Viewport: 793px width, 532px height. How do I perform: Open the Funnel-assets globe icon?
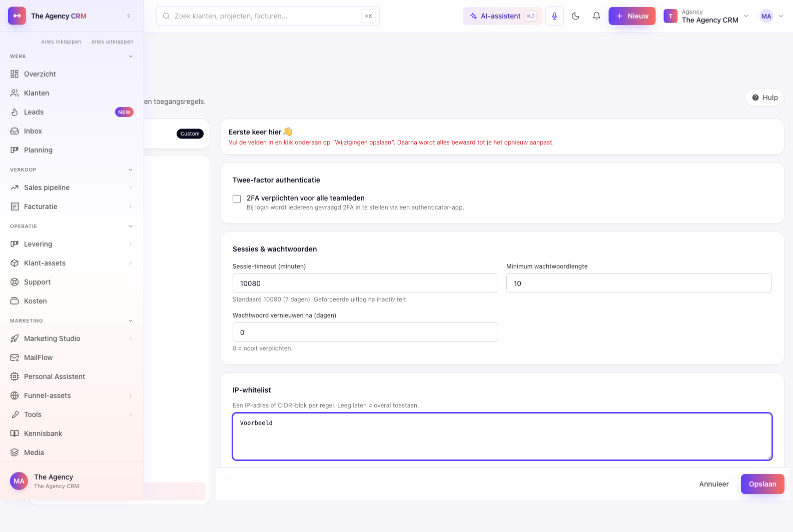click(x=15, y=395)
